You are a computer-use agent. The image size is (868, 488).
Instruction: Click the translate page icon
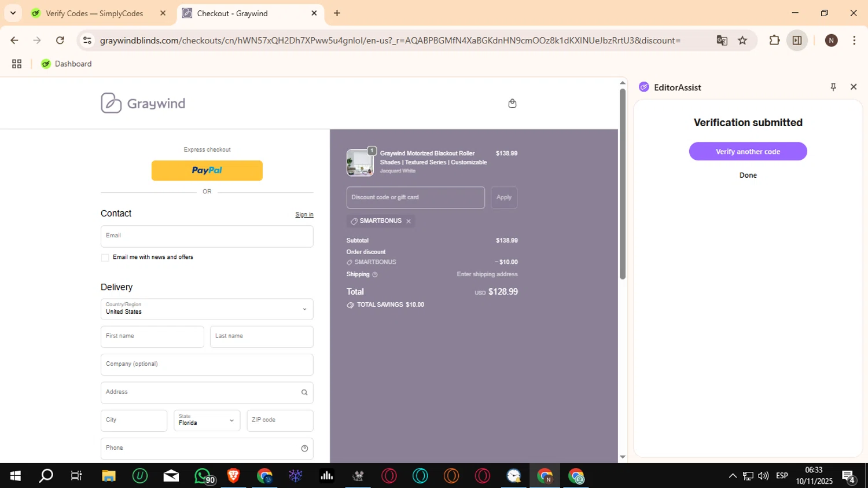(722, 40)
